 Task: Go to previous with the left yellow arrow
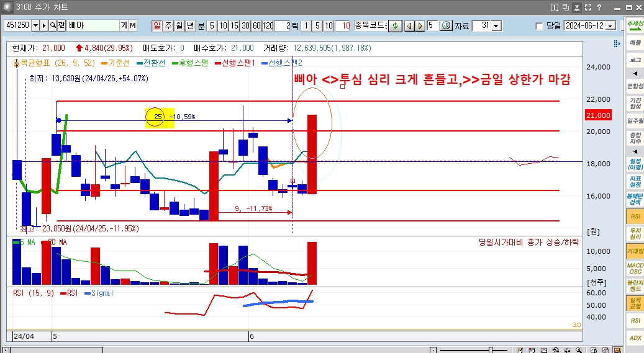pos(409,26)
